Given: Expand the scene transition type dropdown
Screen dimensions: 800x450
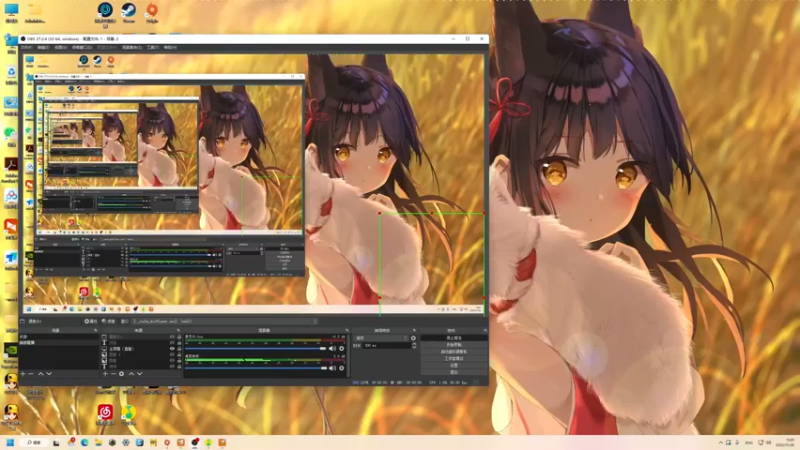Looking at the screenshot, I should click(381, 338).
